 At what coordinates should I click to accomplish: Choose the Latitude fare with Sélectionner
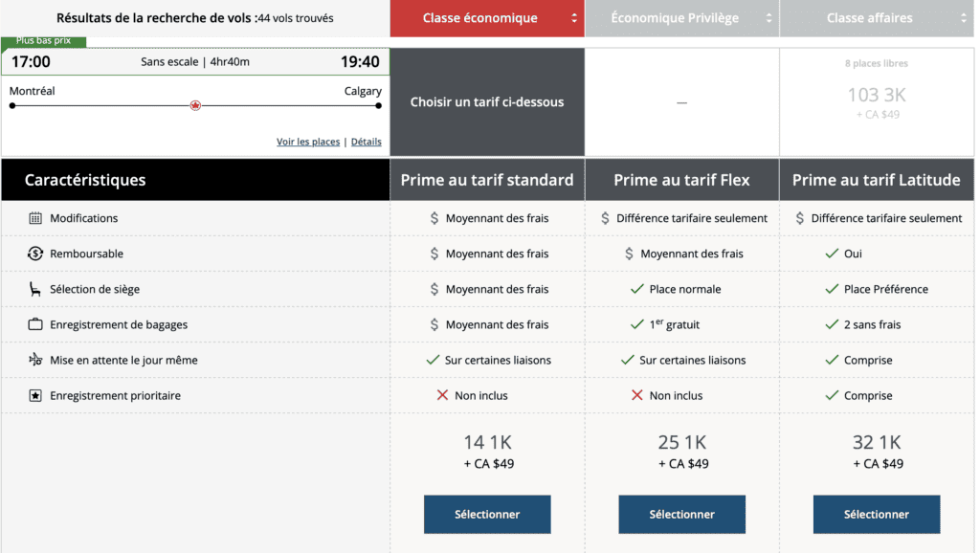tap(876, 514)
